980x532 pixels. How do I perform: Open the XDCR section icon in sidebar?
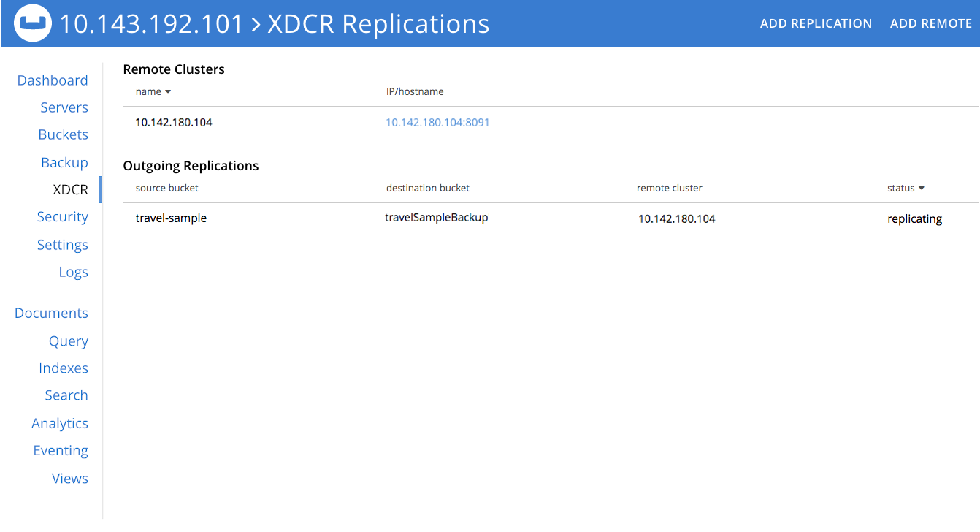coord(71,189)
